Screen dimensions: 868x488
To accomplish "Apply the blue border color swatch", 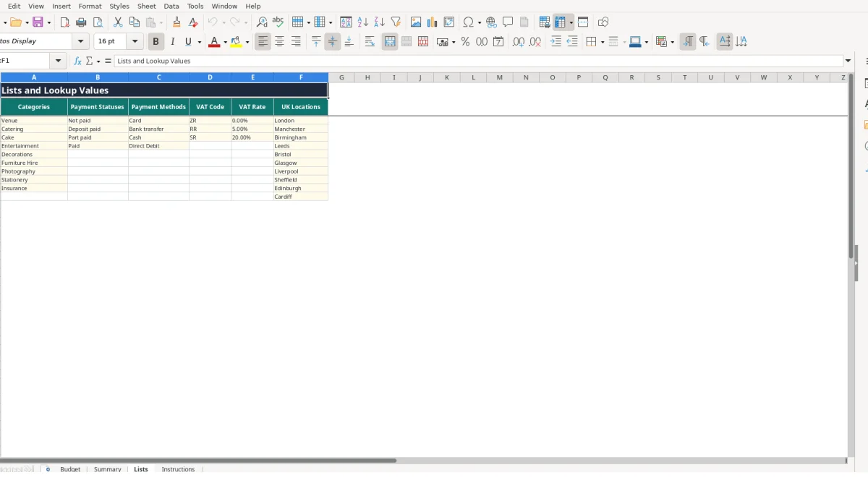I will pos(634,42).
